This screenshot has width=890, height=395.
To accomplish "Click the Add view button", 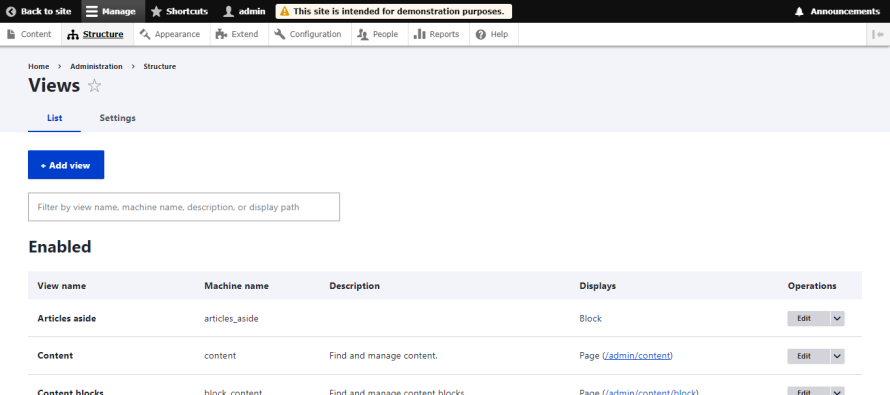I will [x=66, y=165].
